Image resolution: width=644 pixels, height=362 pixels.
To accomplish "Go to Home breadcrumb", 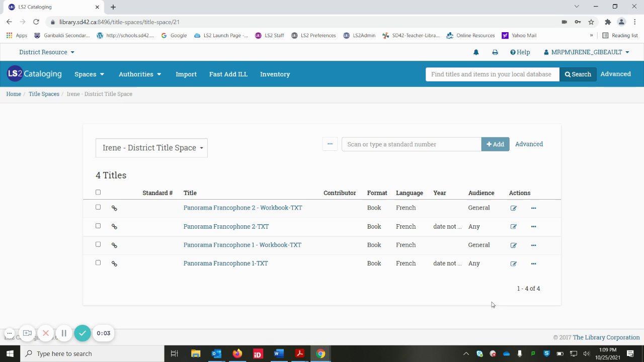I will point(14,94).
